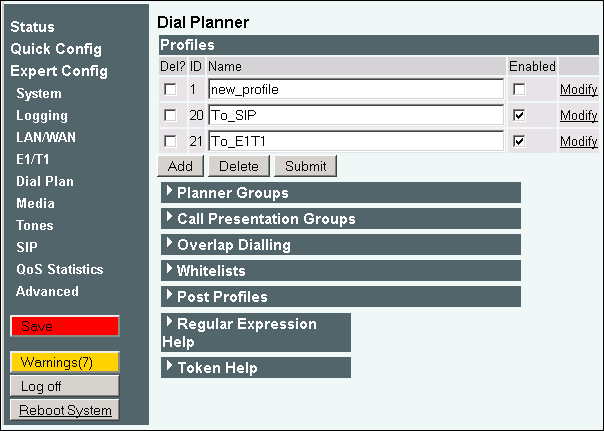Open QoS Statistics in the sidebar
Viewport: 604px width, 431px height.
[59, 269]
